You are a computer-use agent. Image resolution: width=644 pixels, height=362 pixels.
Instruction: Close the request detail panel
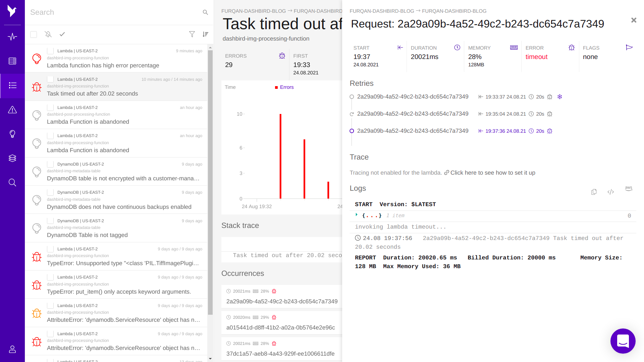[x=634, y=20]
